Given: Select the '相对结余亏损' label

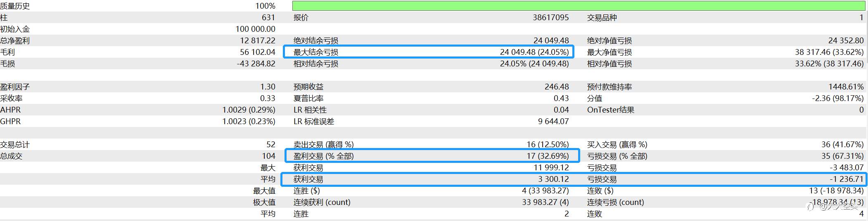Looking at the screenshot, I should (315, 63).
